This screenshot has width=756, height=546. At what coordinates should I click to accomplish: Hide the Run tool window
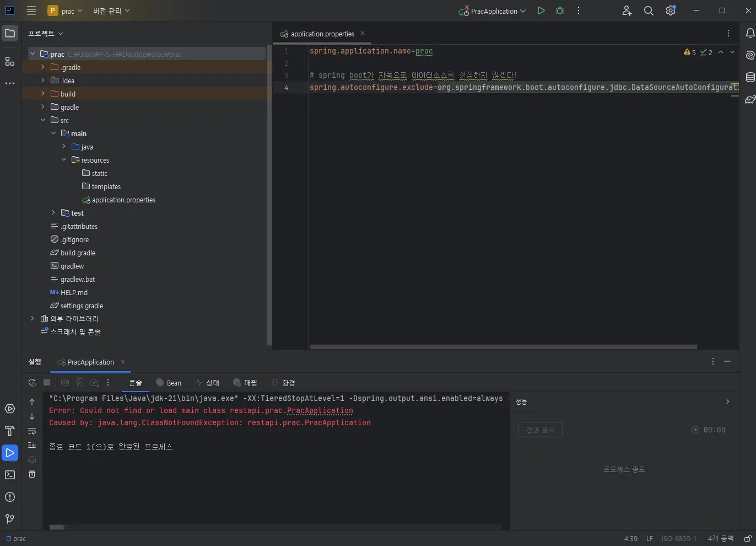727,361
